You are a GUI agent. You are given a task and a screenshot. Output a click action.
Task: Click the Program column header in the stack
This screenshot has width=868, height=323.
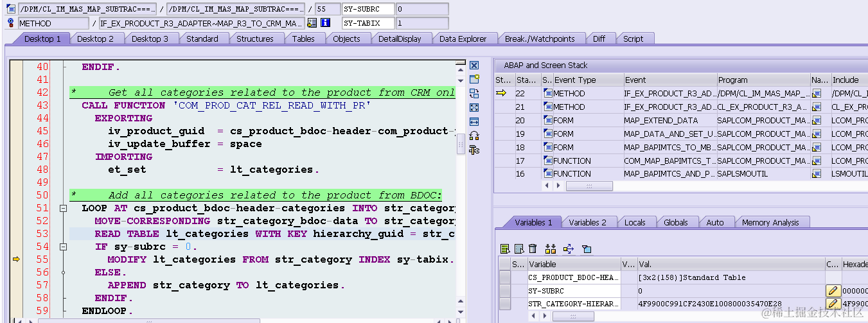763,80
